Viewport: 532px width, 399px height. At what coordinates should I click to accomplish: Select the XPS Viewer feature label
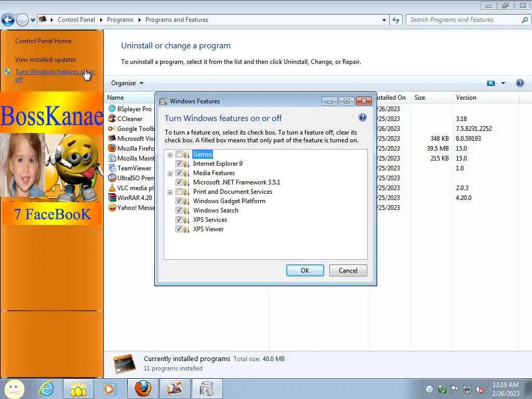[x=208, y=229]
